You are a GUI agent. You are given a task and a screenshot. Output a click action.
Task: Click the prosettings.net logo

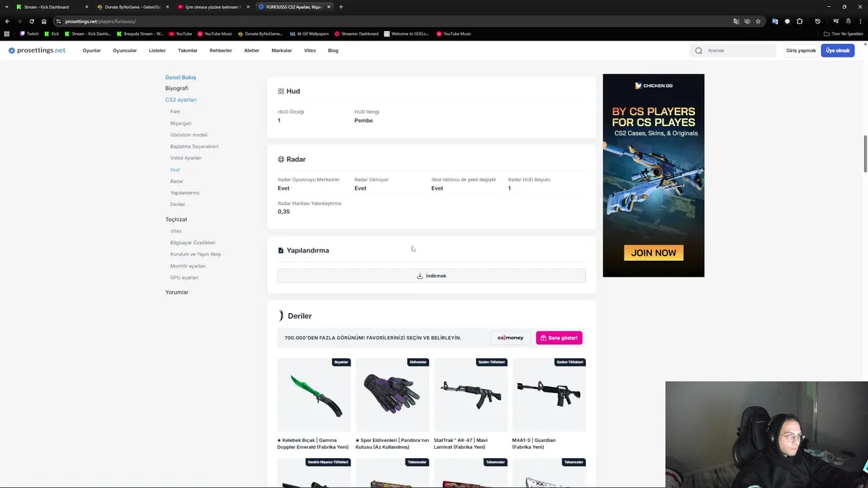pos(37,50)
